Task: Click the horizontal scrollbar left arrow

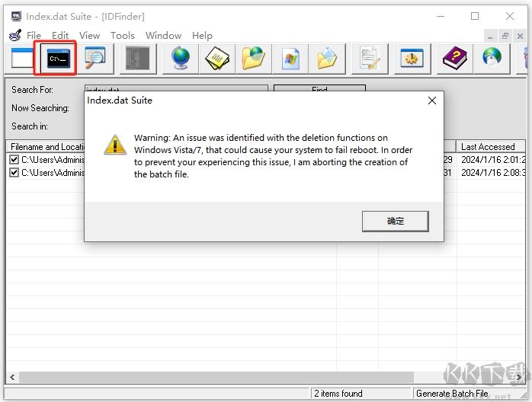Action: [12, 377]
